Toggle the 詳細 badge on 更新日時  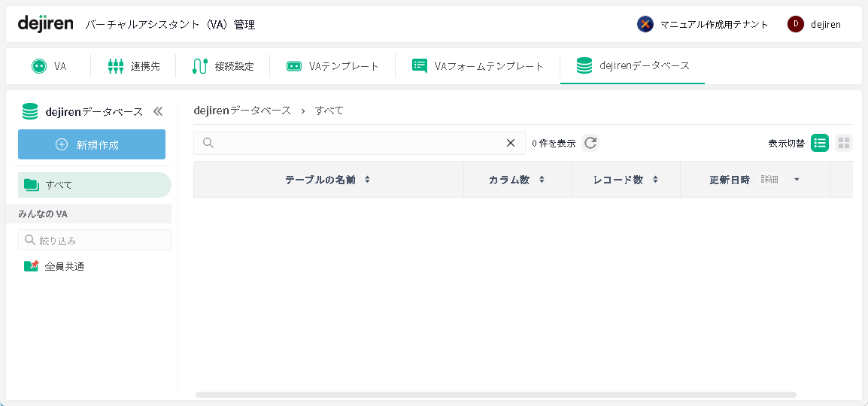click(769, 180)
